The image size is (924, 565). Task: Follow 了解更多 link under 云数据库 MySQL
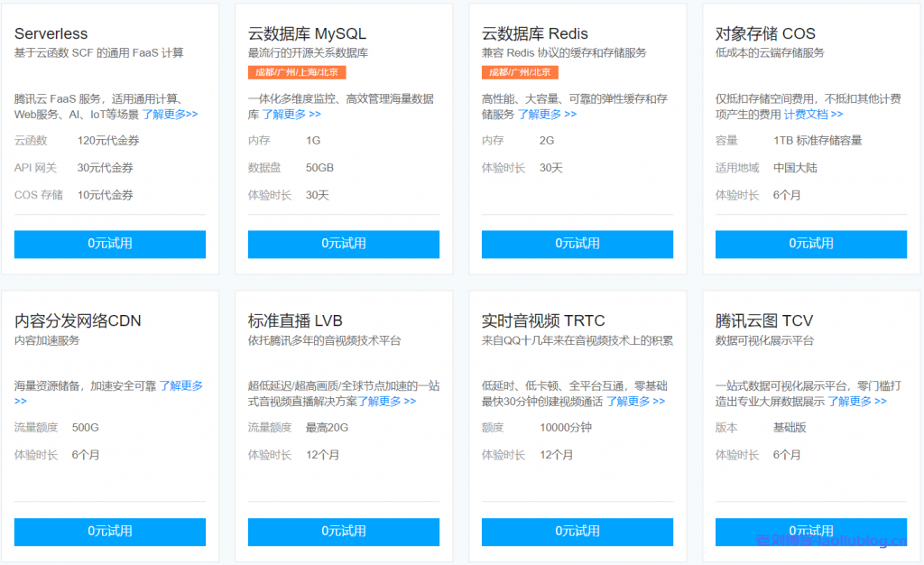point(291,115)
